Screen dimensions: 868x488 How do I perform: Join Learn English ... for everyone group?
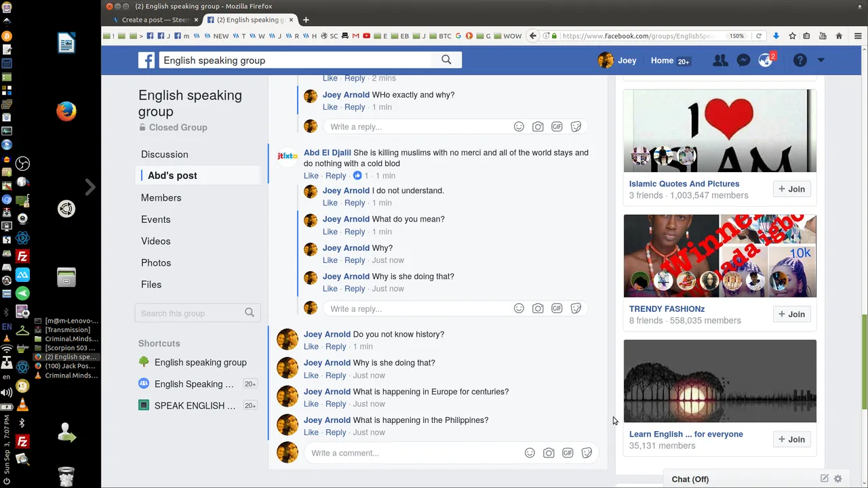(791, 439)
